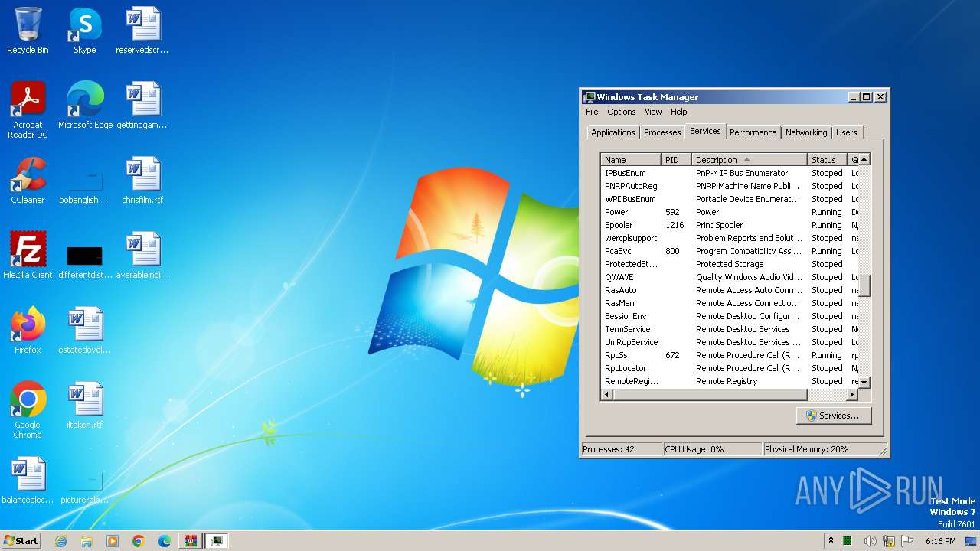Image resolution: width=980 pixels, height=551 pixels.
Task: Click the services list scroll-up arrow
Action: [864, 160]
